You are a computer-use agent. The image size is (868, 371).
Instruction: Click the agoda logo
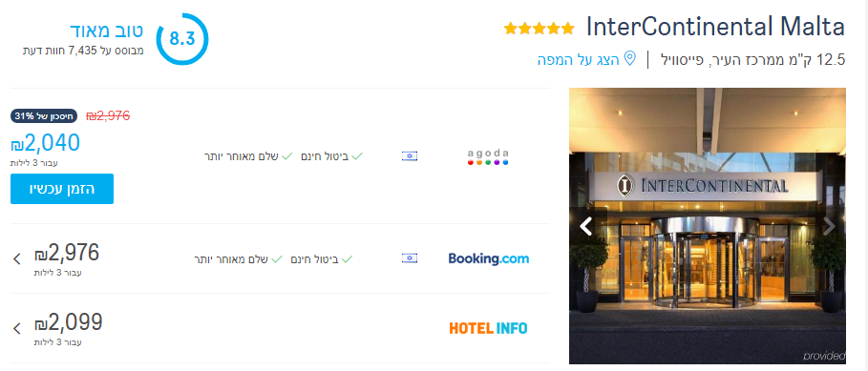click(x=488, y=157)
